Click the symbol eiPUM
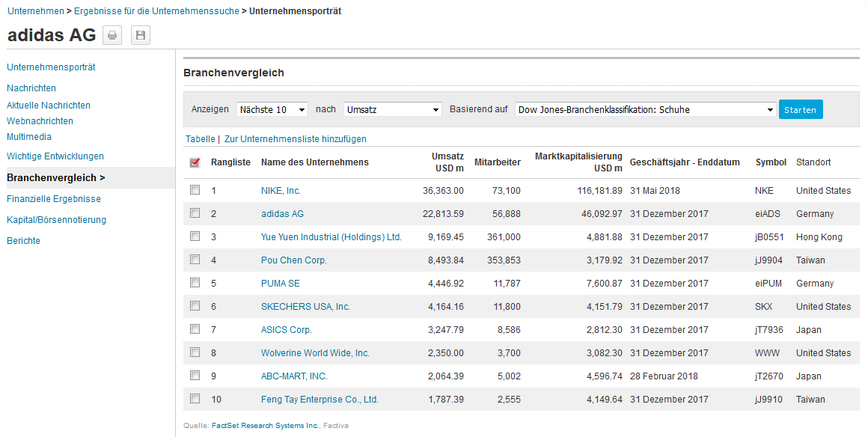The image size is (868, 437). 768,284
